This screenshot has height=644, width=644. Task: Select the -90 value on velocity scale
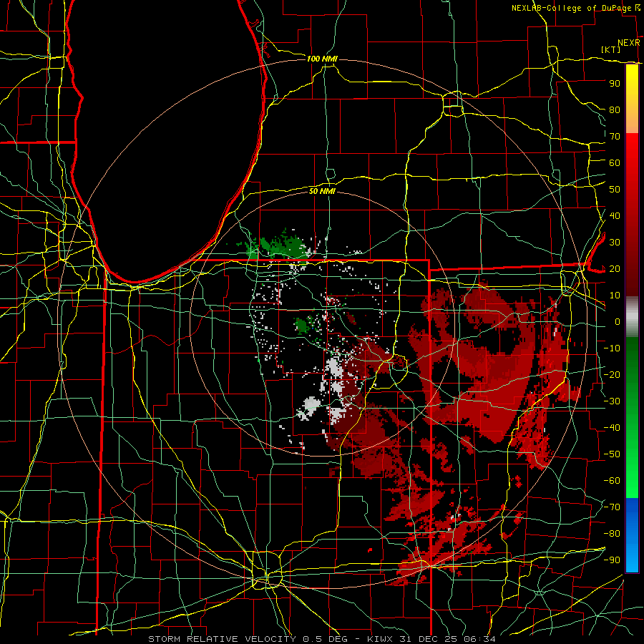click(612, 560)
